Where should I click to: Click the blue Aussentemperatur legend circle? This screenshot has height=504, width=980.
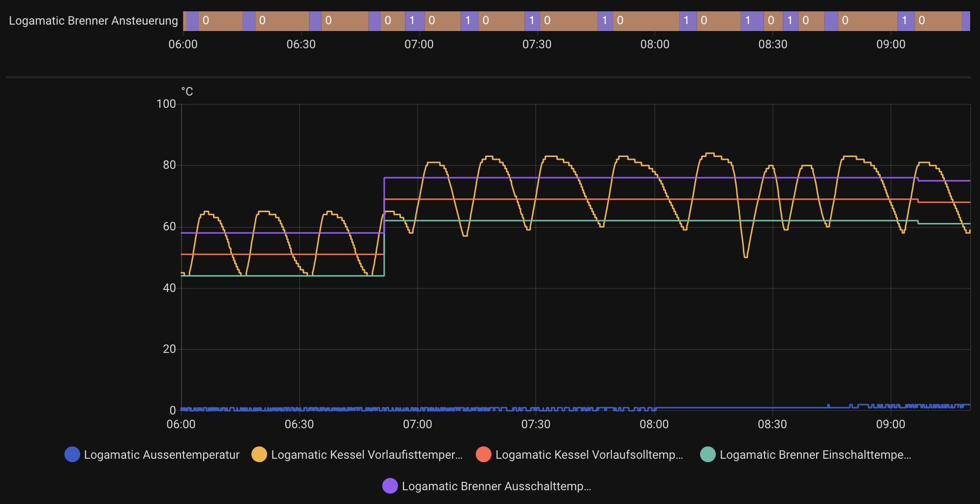pos(72,454)
